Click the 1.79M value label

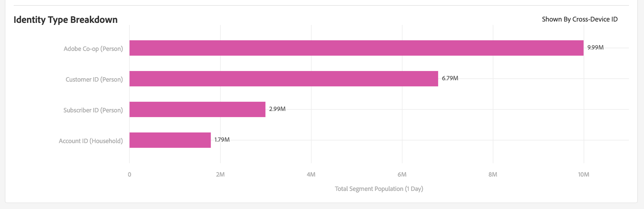click(x=222, y=140)
